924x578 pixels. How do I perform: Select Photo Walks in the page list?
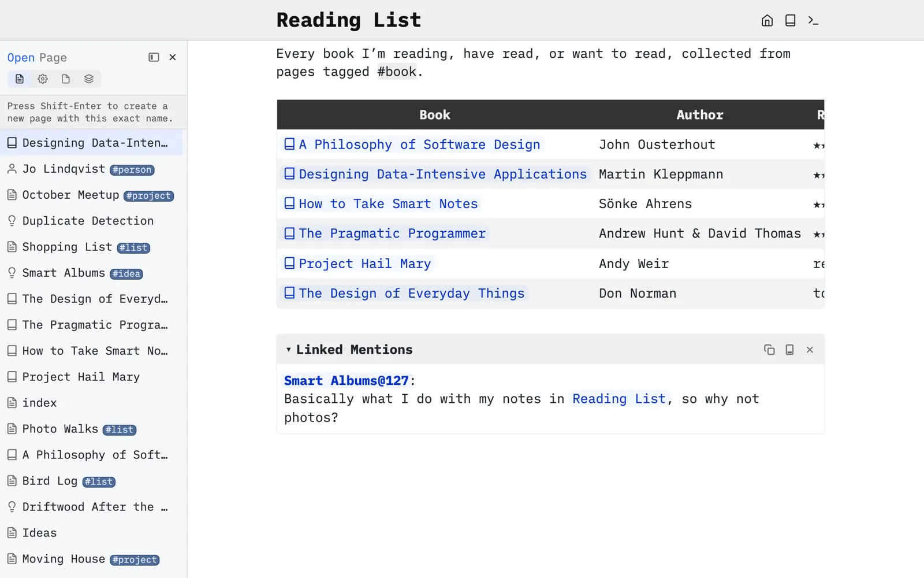[x=91, y=429]
